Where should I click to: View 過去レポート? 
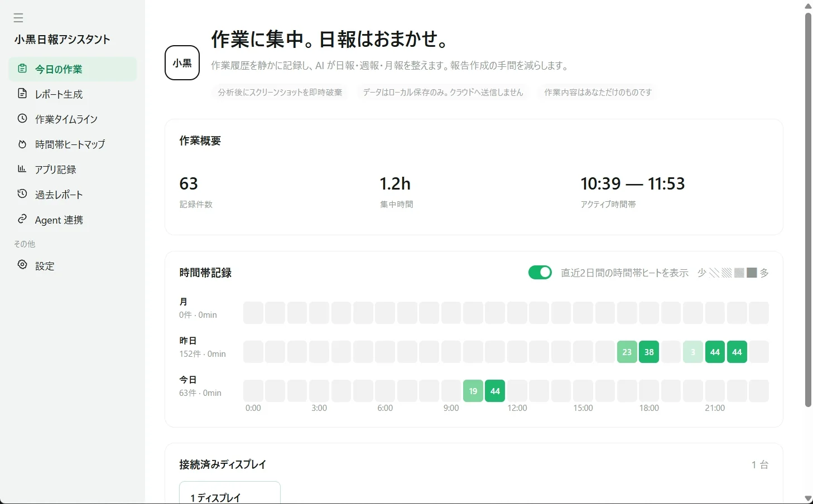click(73, 195)
